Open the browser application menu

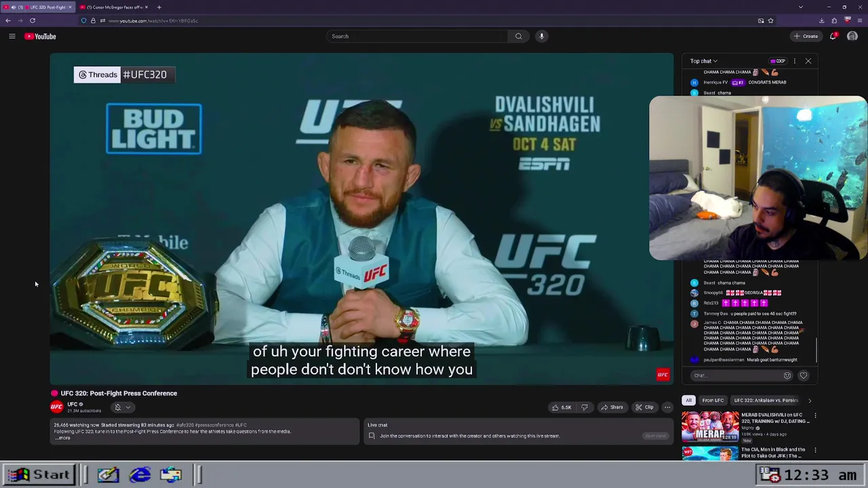tap(860, 20)
